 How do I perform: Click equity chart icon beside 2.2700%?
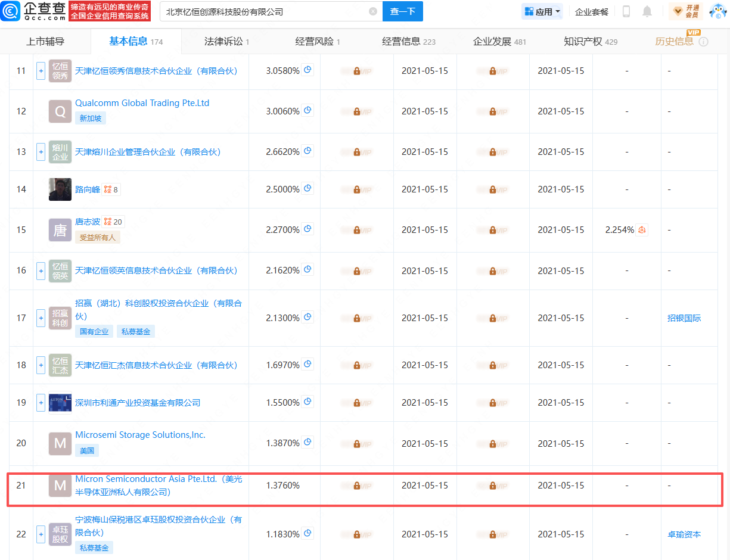(x=308, y=229)
